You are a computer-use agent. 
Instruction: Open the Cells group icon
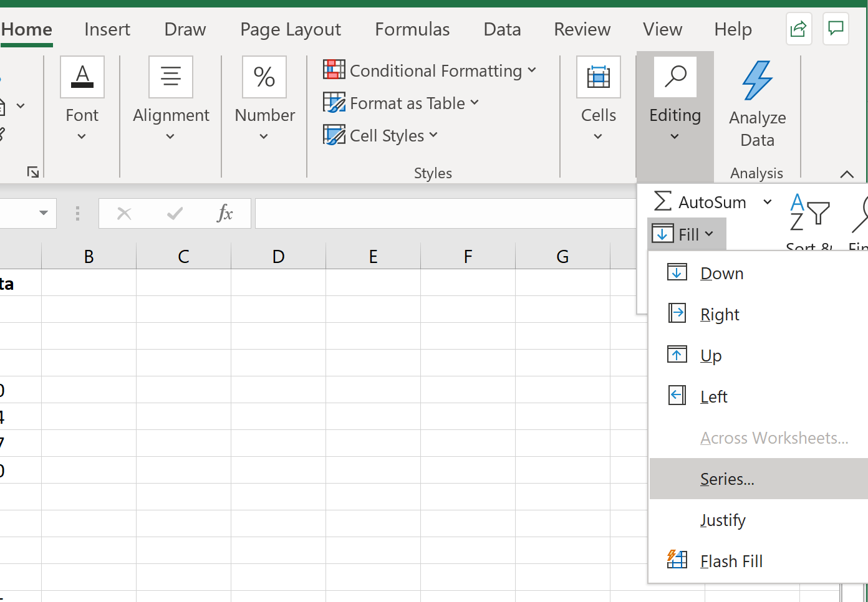coord(599,77)
